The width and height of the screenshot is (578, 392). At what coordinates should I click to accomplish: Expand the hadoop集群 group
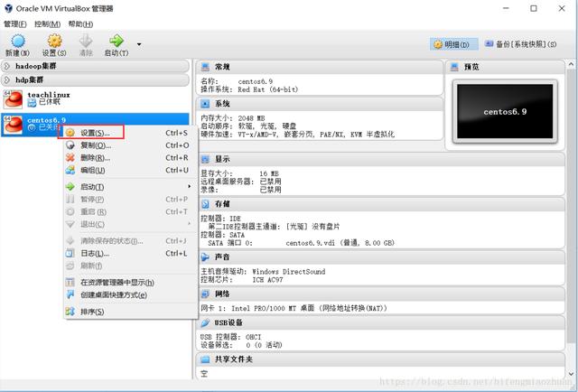[x=95, y=66]
